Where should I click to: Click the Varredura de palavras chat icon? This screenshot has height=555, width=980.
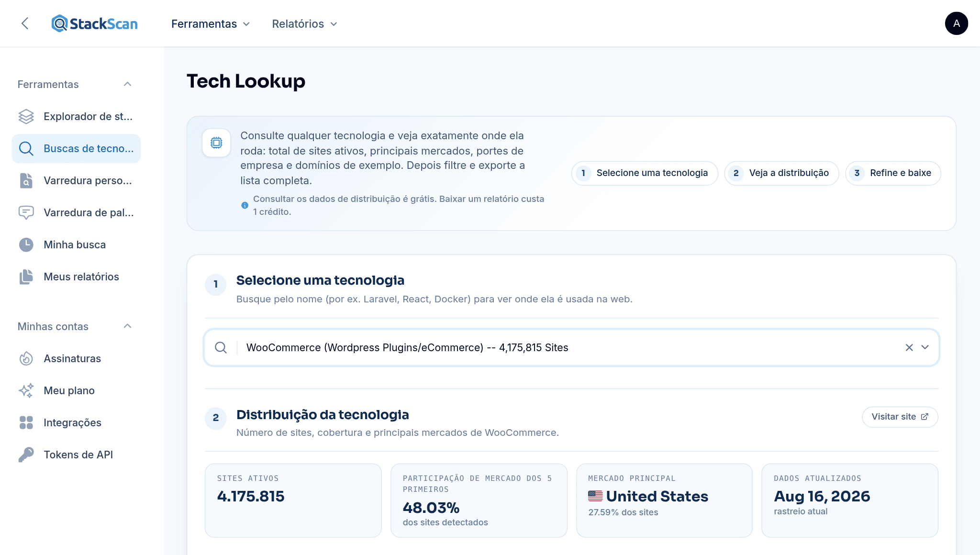click(26, 212)
